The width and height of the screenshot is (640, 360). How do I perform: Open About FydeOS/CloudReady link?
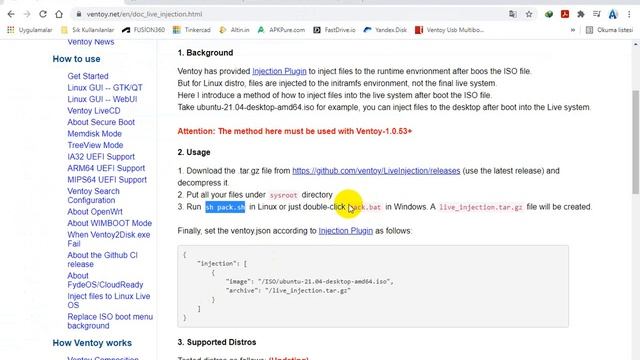[x=105, y=280]
